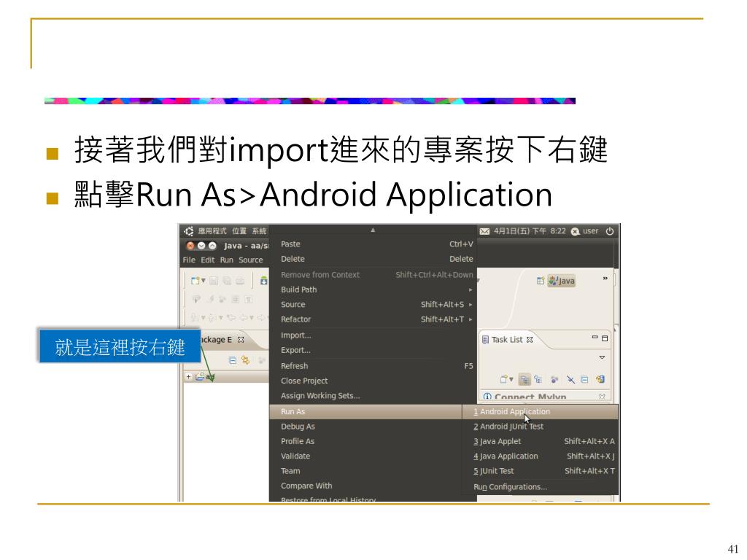Choose Validate from context menu

366,456
